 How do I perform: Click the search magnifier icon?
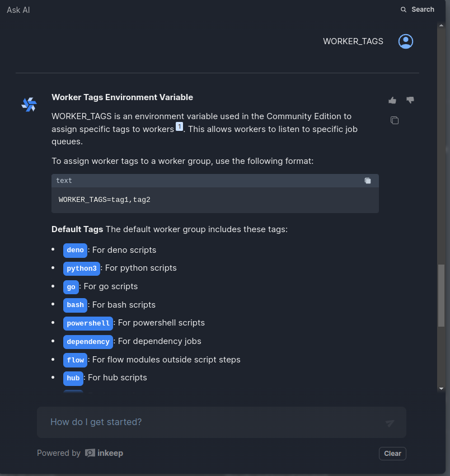click(x=404, y=10)
